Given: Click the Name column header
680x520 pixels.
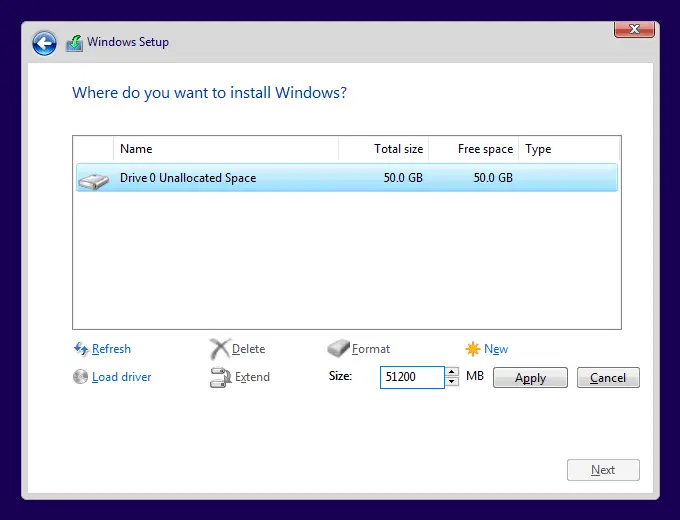Looking at the screenshot, I should [x=226, y=149].
